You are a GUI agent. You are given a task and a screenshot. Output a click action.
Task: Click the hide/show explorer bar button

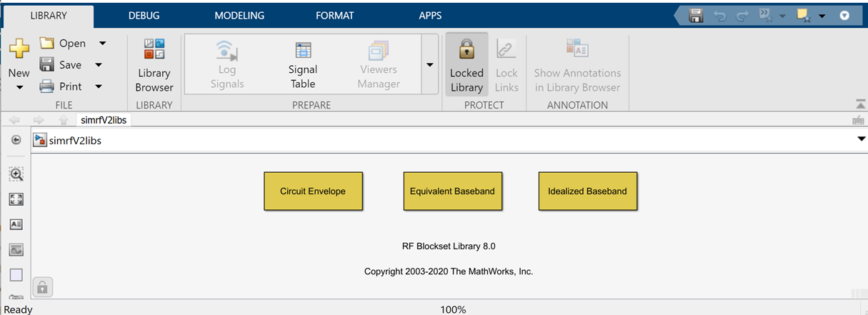(16, 140)
